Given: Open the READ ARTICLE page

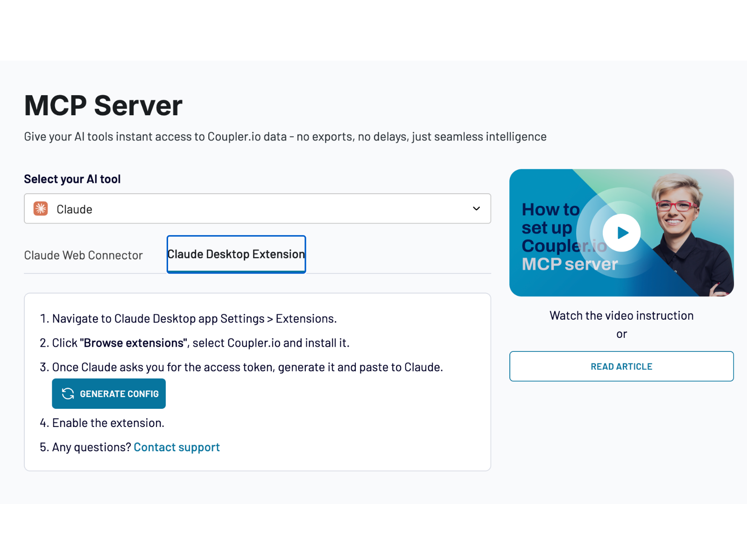Looking at the screenshot, I should pyautogui.click(x=621, y=366).
